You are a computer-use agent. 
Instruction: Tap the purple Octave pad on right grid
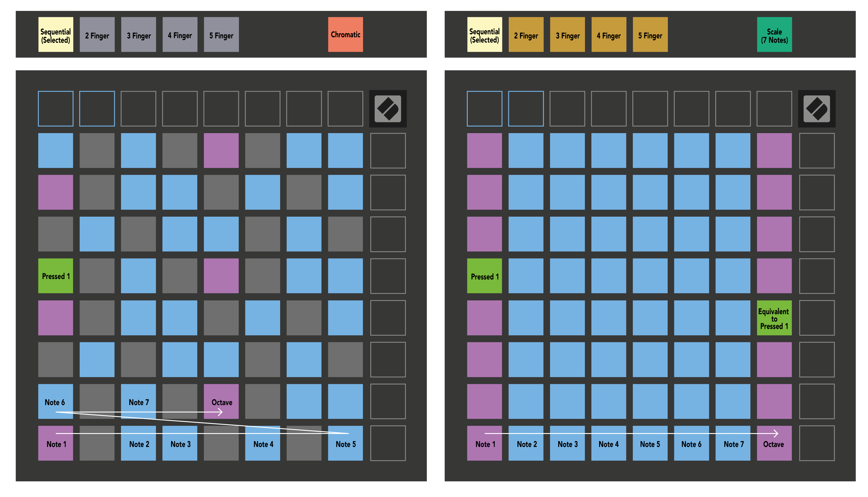774,443
